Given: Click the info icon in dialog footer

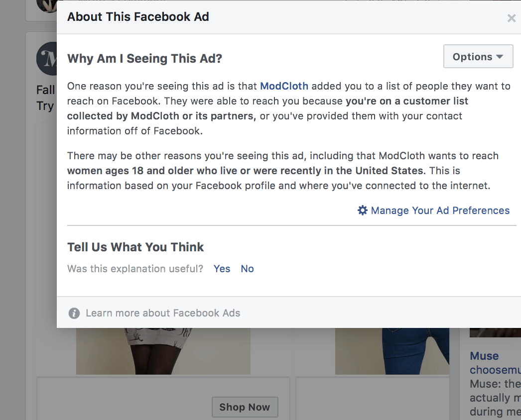Looking at the screenshot, I should (74, 313).
